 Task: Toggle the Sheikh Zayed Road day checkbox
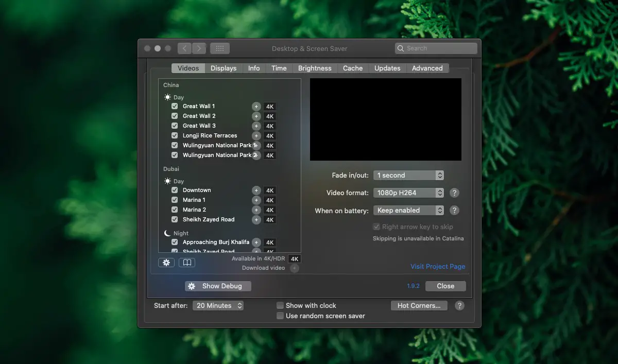175,219
